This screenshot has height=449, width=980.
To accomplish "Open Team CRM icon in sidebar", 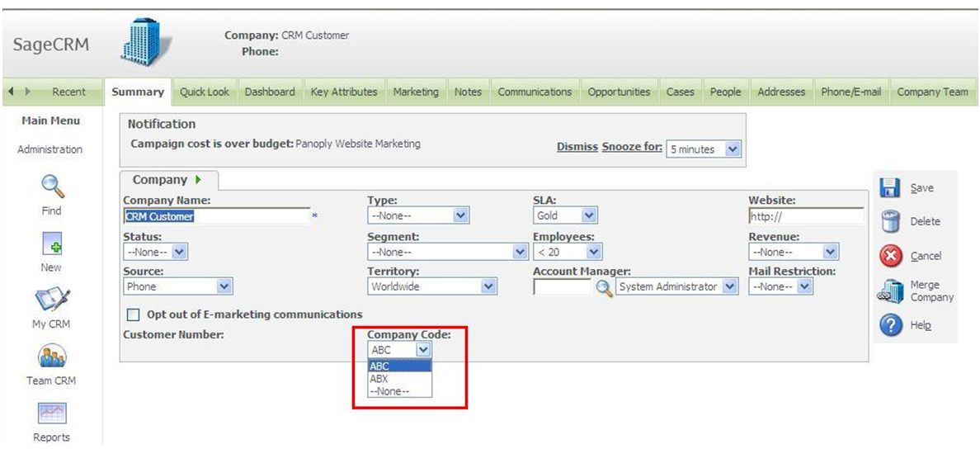I will [51, 357].
